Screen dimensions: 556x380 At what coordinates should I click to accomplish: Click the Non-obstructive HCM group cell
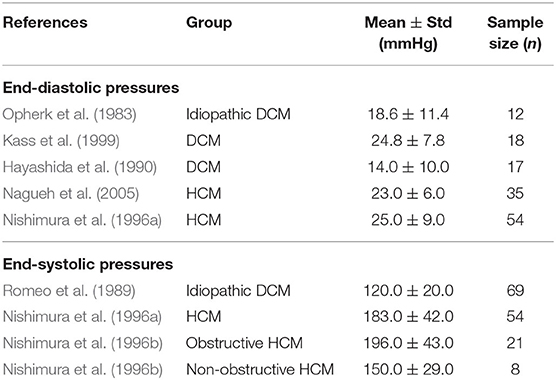pyautogui.click(x=260, y=370)
